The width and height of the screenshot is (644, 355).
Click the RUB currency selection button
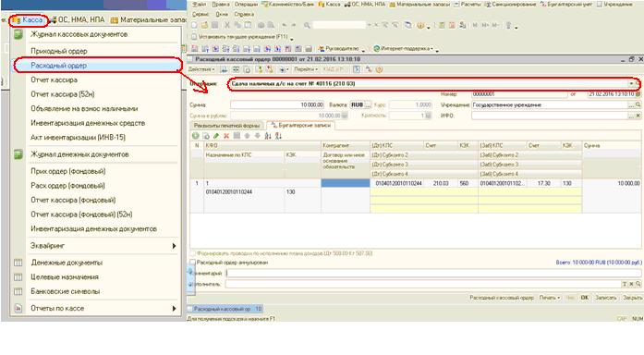[x=369, y=104]
